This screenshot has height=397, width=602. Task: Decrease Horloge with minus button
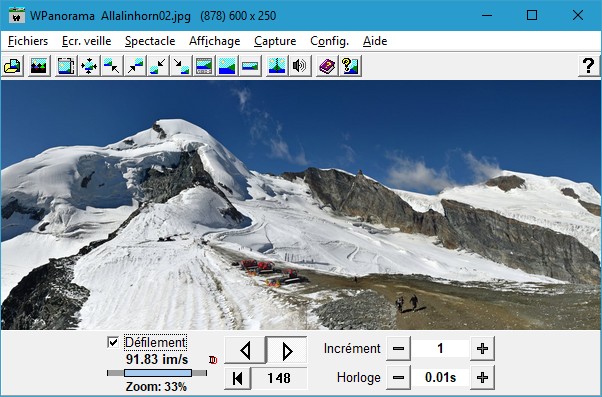click(x=399, y=378)
